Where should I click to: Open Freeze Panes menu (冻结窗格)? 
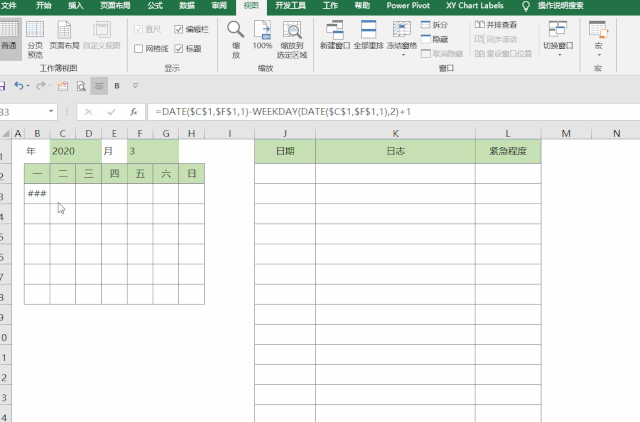click(402, 38)
